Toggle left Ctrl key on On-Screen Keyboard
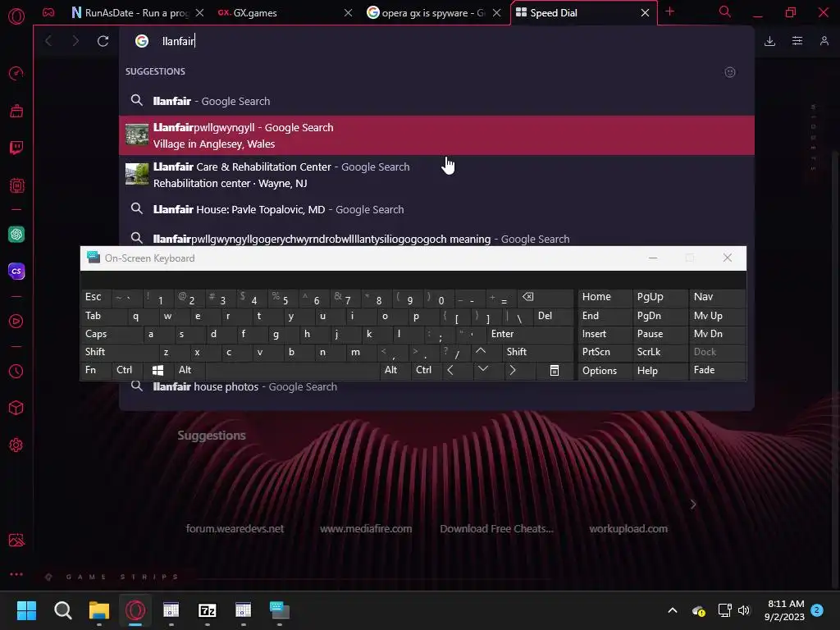The image size is (840, 630). coord(126,370)
